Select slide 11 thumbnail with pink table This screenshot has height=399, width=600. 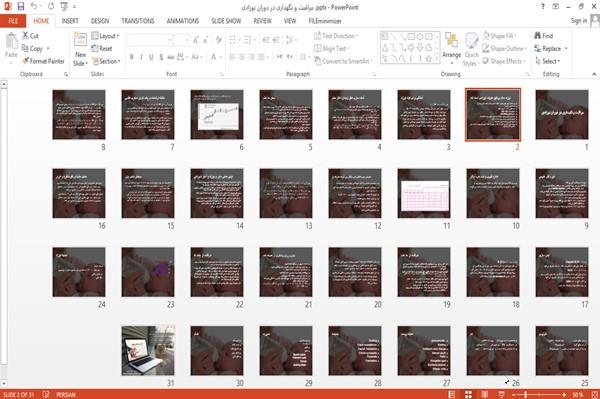click(x=424, y=193)
